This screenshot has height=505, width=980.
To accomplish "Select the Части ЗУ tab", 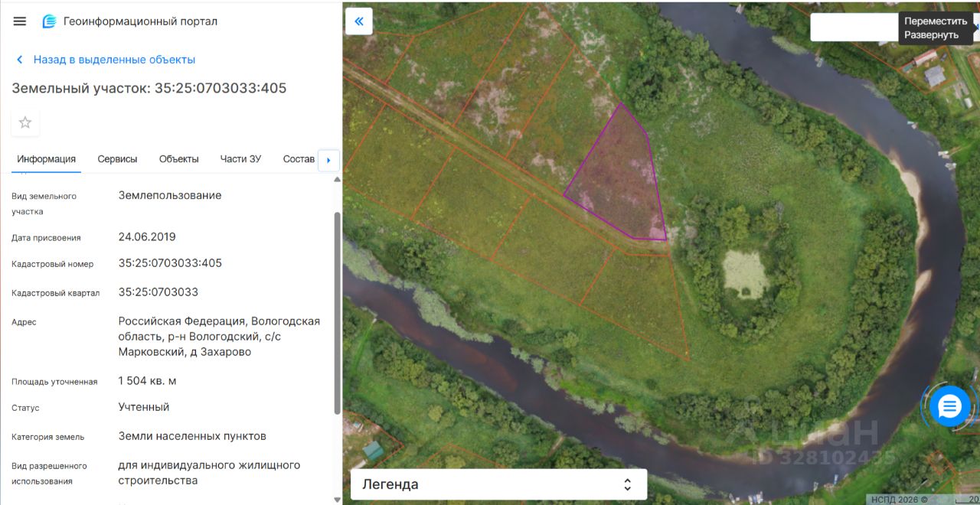I will point(240,159).
